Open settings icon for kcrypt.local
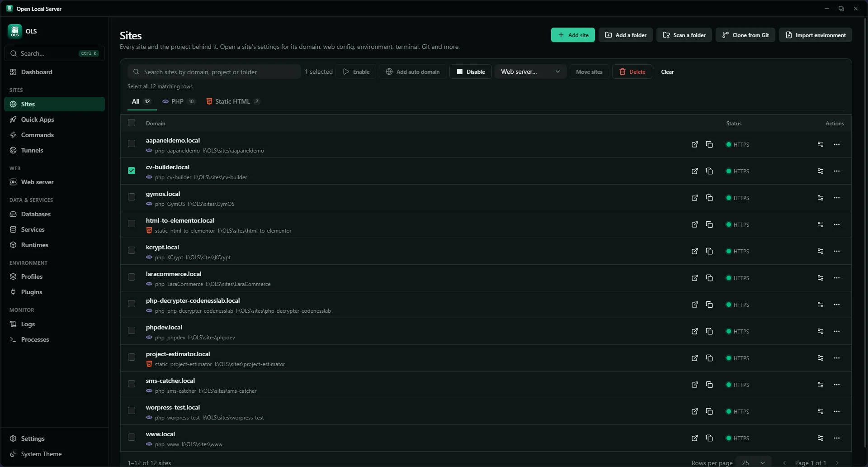 coord(821,251)
